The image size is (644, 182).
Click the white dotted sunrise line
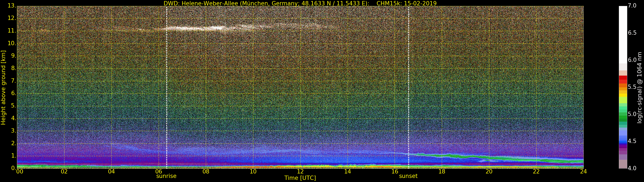[x=167, y=87]
